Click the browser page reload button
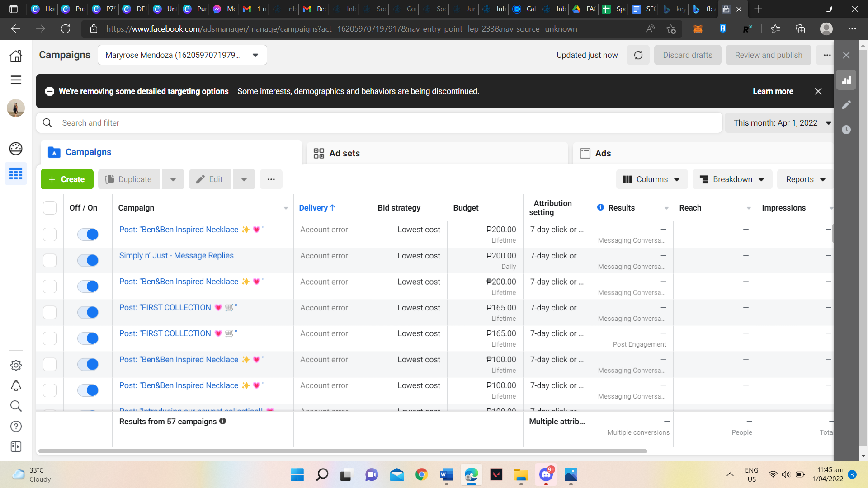 click(66, 29)
